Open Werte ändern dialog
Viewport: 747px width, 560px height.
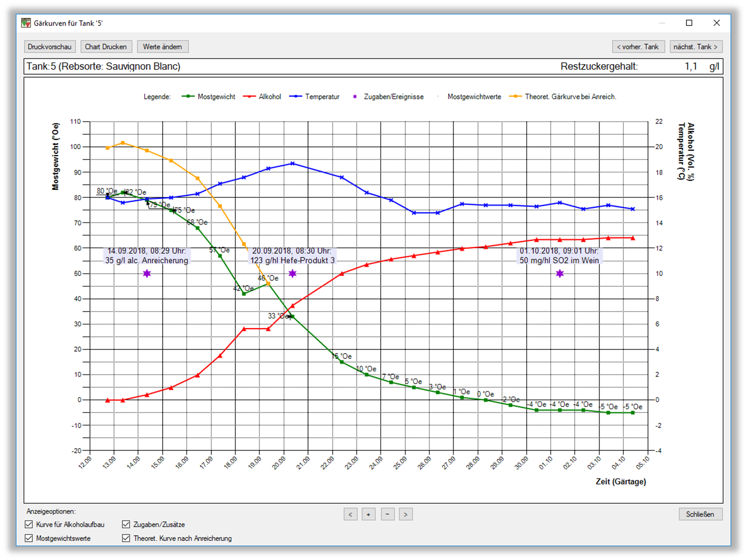click(162, 47)
